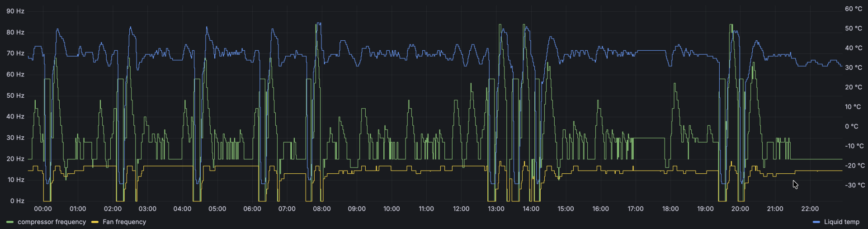Click the 60 °C axis label

coord(854,9)
